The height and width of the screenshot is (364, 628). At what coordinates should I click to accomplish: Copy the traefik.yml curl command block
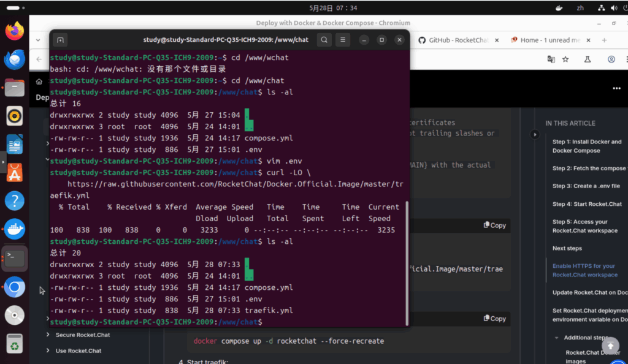[495, 225]
